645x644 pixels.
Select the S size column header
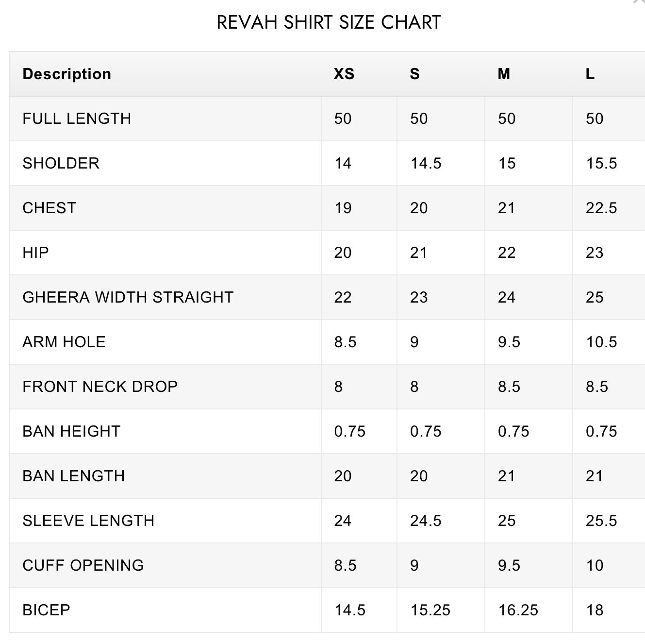(414, 74)
